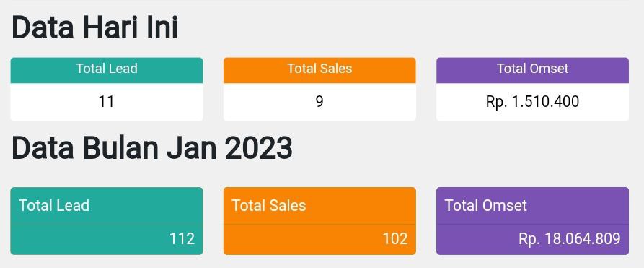644x268 pixels.
Task: Open the orange Total Sales header for today
Action: 319,70
